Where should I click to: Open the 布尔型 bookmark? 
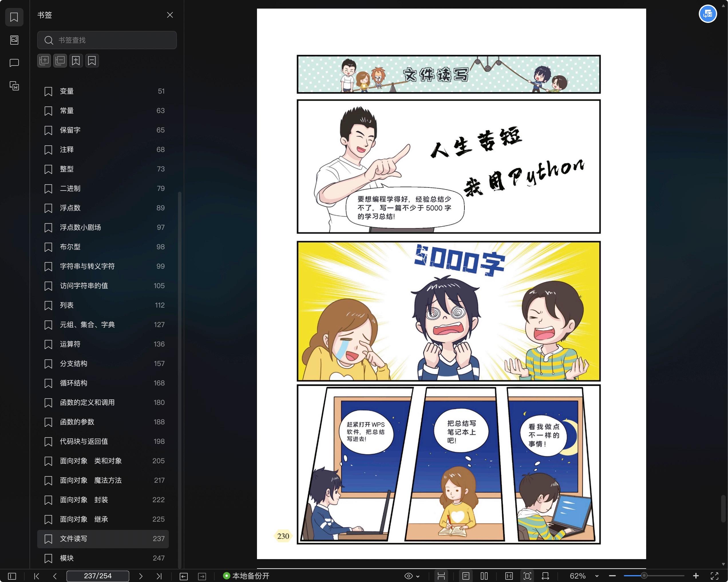[x=103, y=247]
